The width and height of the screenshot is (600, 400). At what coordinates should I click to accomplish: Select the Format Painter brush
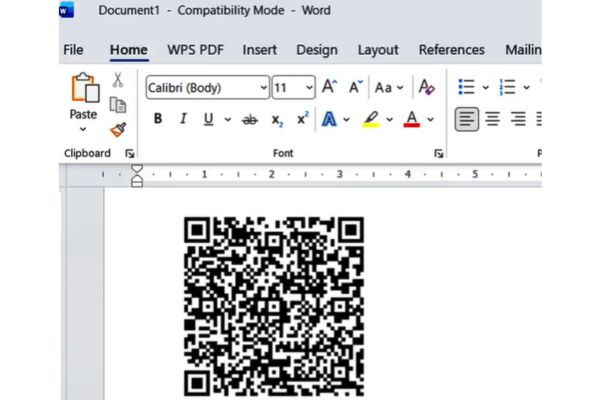point(118,130)
